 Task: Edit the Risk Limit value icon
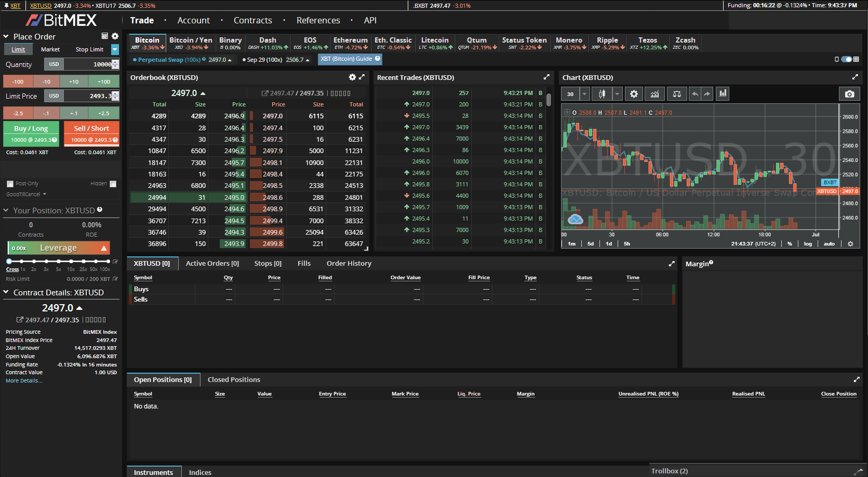point(115,279)
